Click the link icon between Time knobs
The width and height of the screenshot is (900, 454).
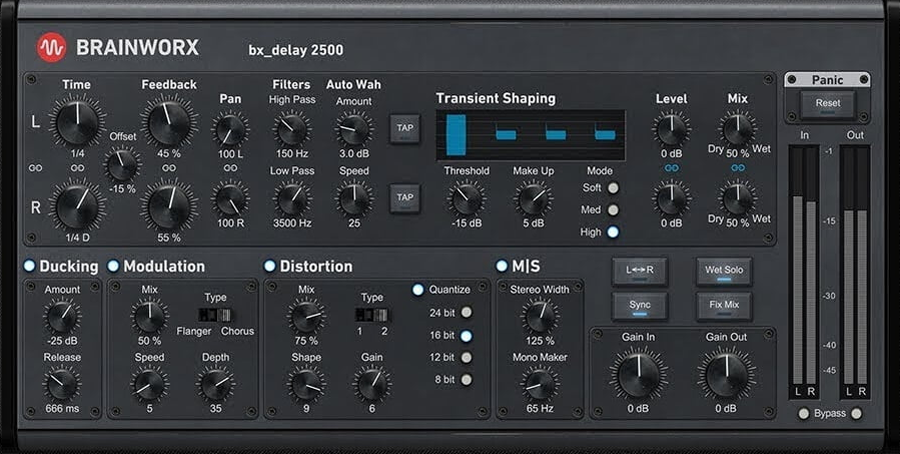(x=77, y=168)
